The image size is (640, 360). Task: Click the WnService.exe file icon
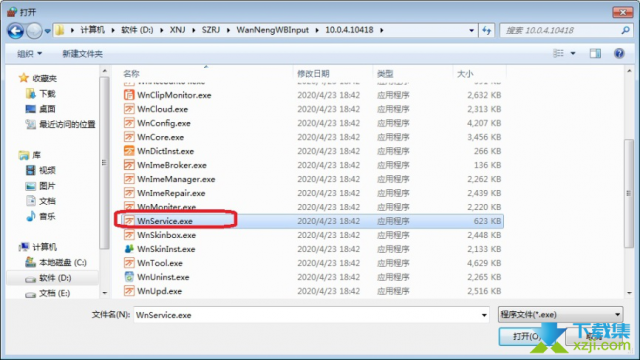[129, 221]
